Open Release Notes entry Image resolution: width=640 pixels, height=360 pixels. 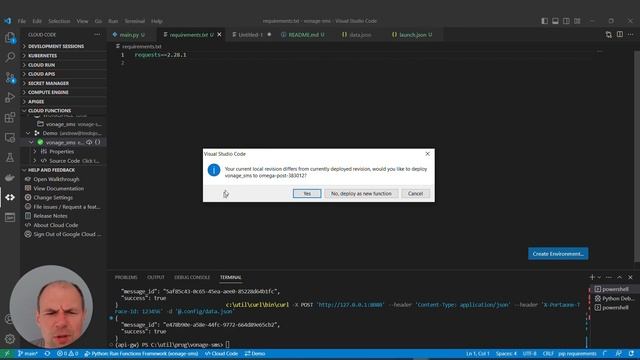[50, 216]
